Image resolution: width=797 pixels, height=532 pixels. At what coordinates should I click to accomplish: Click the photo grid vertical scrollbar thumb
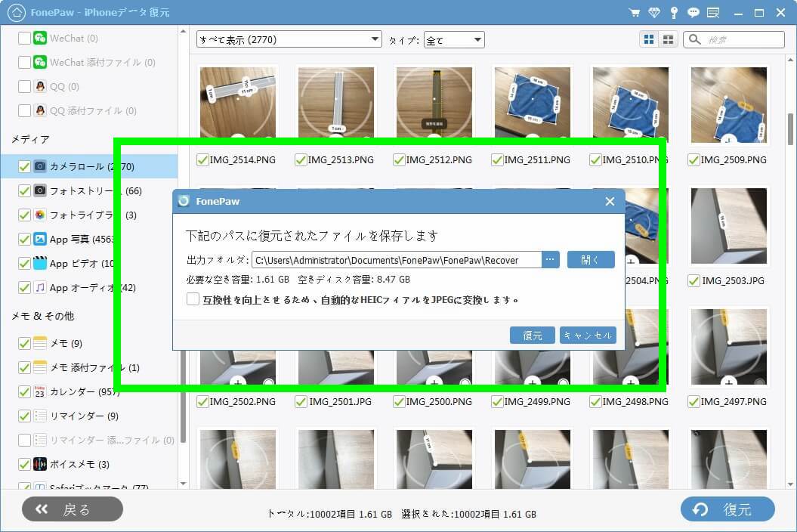point(790,128)
